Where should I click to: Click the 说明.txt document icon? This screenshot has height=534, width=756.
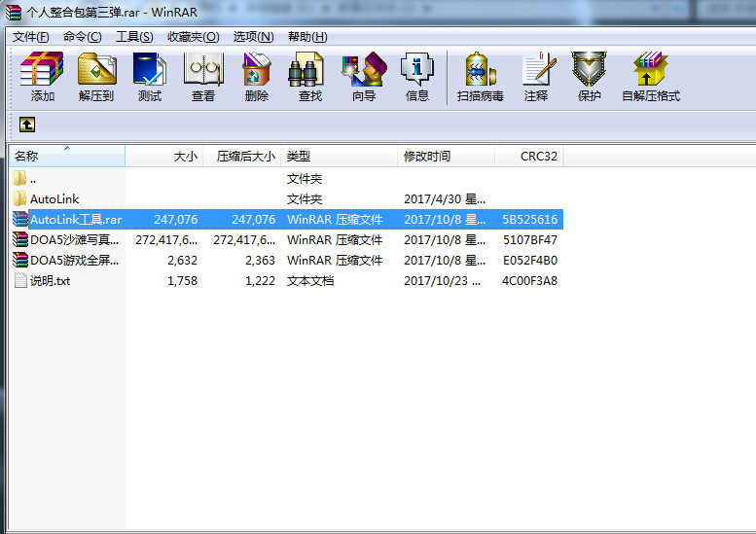click(x=20, y=280)
